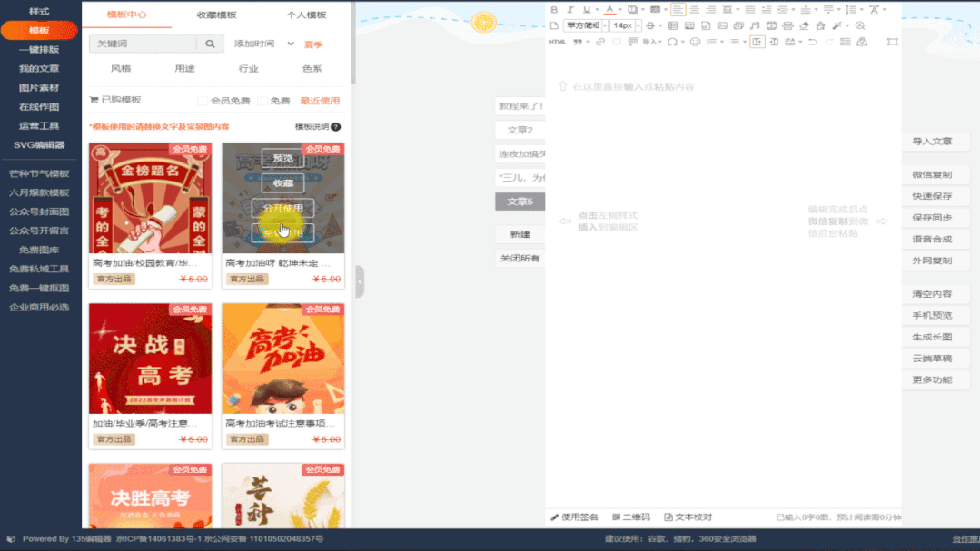Image resolution: width=980 pixels, height=551 pixels.
Task: Open the 添加时间 sort dropdown
Action: coord(263,44)
